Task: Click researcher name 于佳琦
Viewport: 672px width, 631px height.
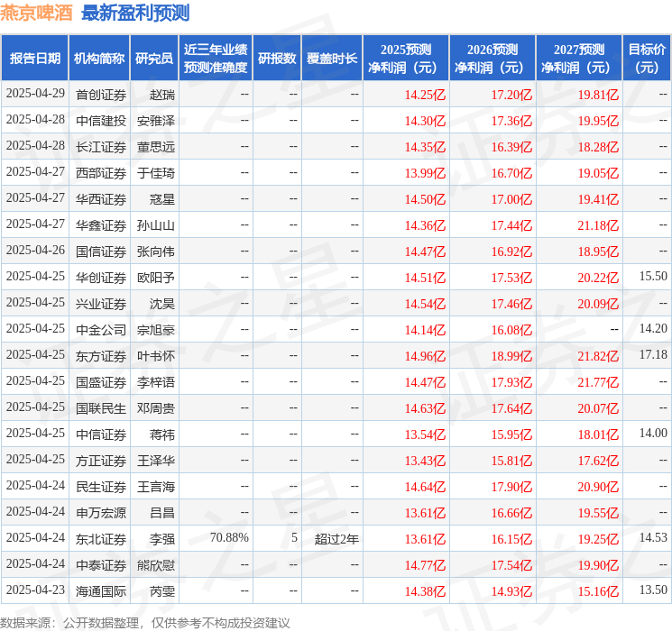Action: [x=156, y=173]
